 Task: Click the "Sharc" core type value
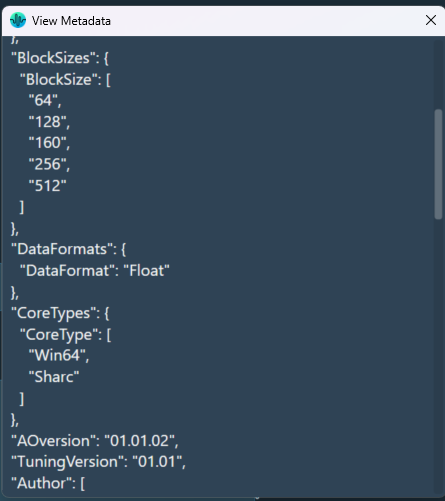(54, 377)
